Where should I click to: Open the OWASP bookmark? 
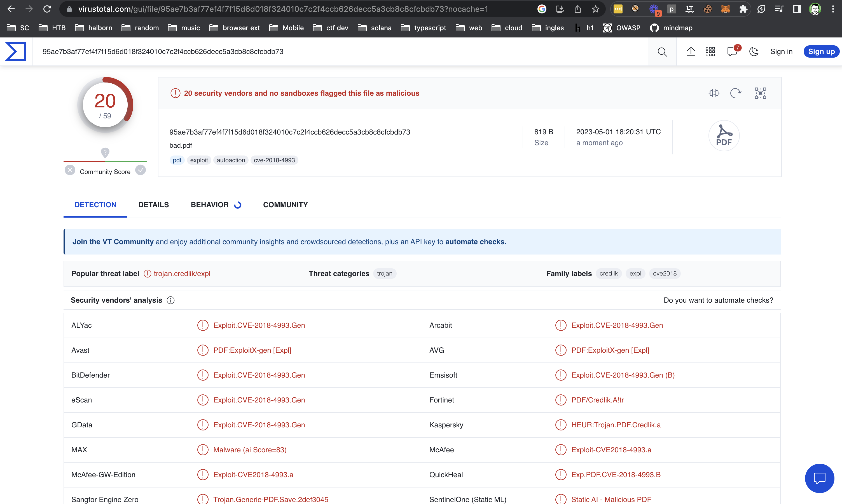coord(621,28)
